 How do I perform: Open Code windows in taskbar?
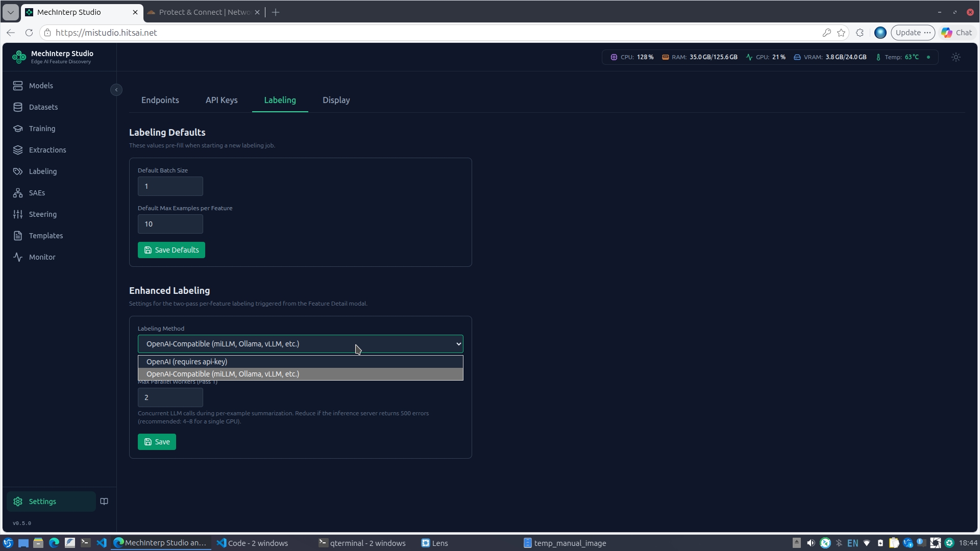click(253, 543)
